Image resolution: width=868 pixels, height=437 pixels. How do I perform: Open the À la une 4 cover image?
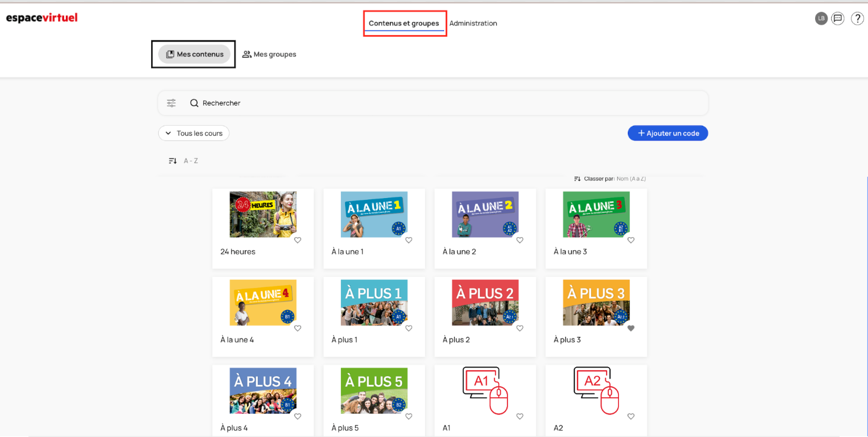[263, 302]
